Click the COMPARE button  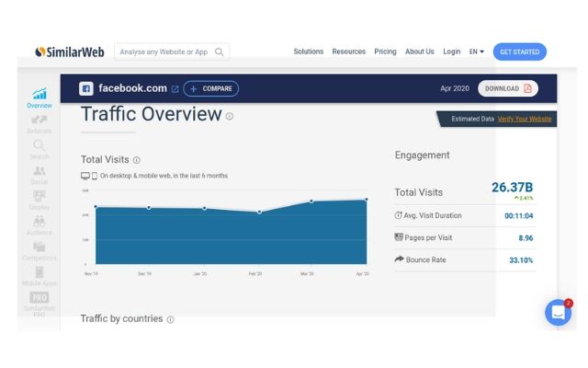point(211,88)
